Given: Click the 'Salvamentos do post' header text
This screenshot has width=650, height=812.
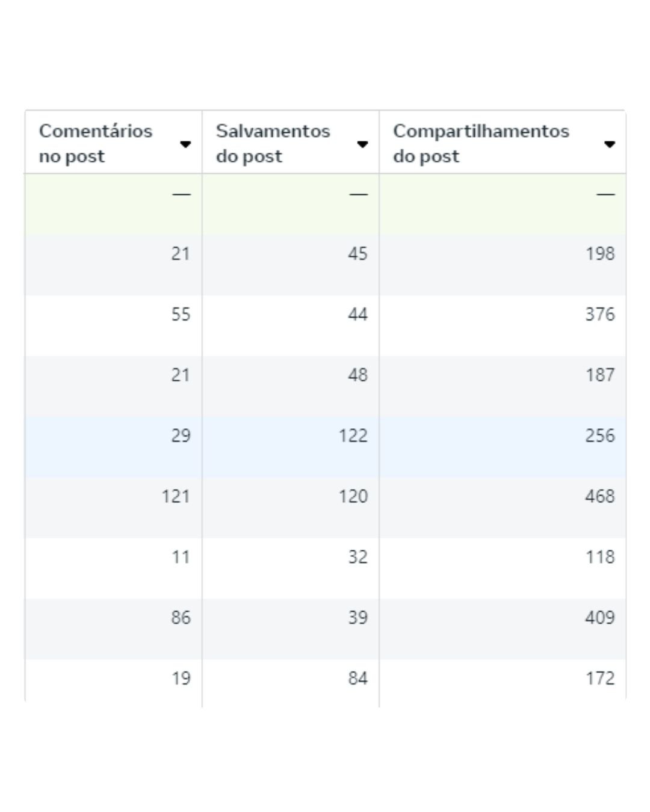Looking at the screenshot, I should point(273,143).
